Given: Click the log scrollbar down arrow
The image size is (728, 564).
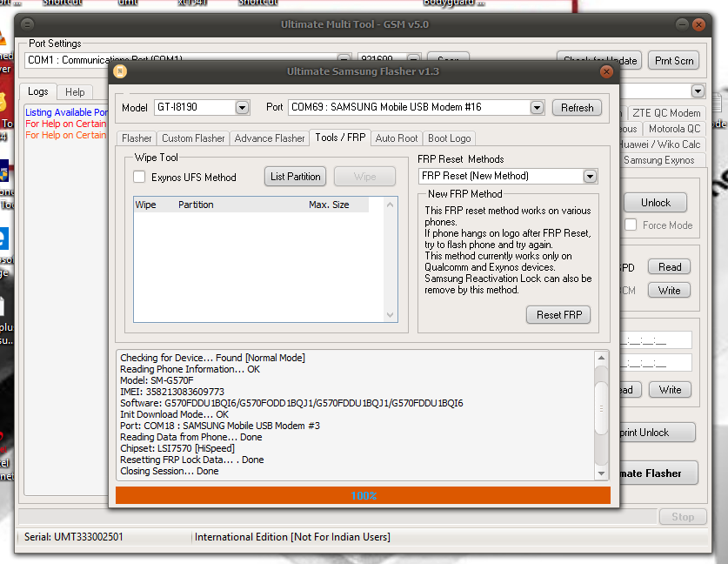Looking at the screenshot, I should click(x=601, y=473).
